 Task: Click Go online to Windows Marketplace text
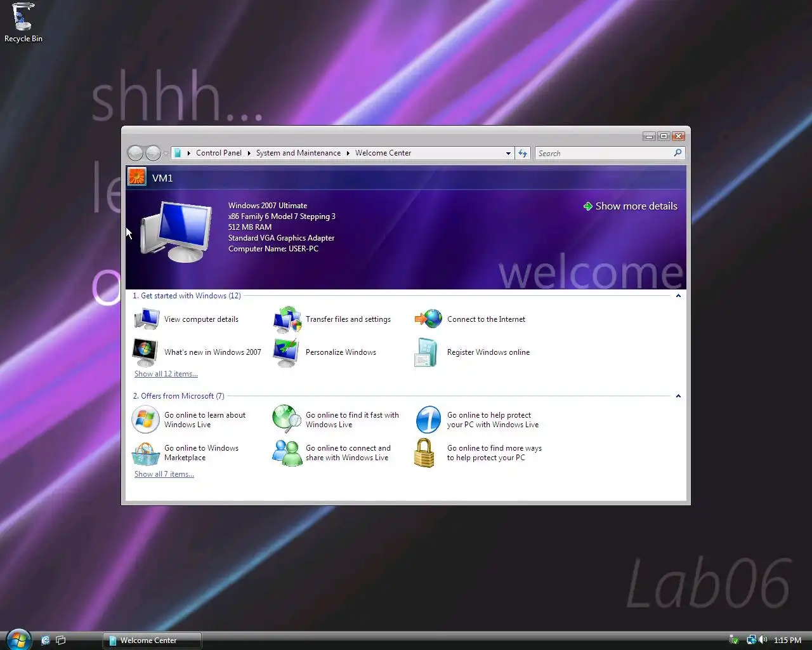201,453
